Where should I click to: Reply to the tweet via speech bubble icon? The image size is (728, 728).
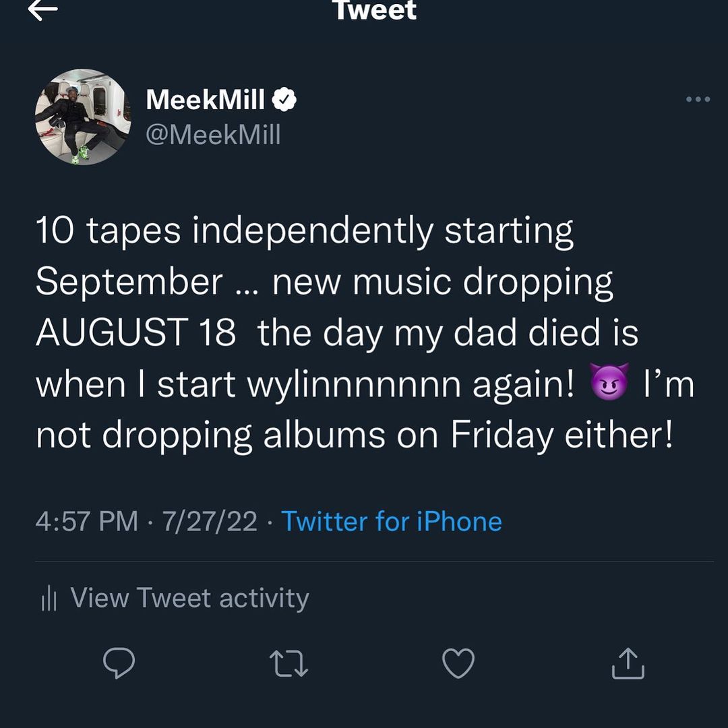(x=119, y=663)
